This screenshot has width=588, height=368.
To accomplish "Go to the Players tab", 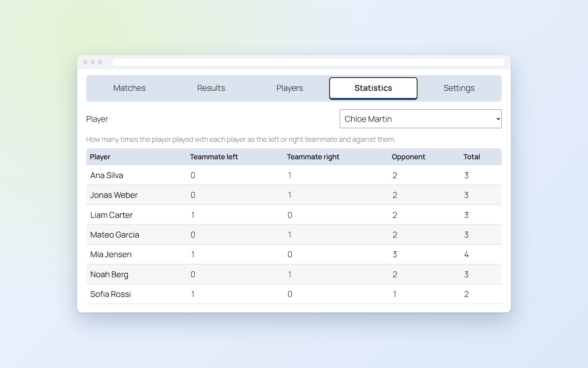I will click(x=290, y=88).
